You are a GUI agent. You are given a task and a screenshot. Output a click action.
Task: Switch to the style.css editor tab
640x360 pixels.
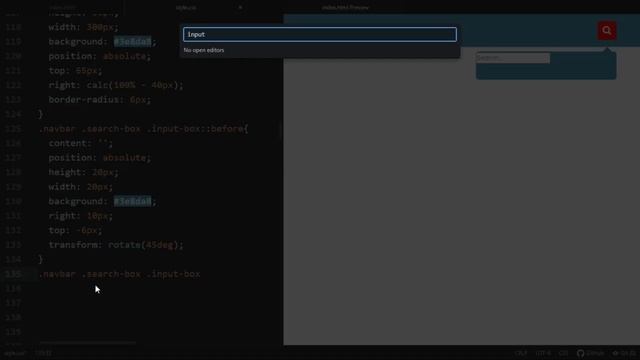click(186, 7)
